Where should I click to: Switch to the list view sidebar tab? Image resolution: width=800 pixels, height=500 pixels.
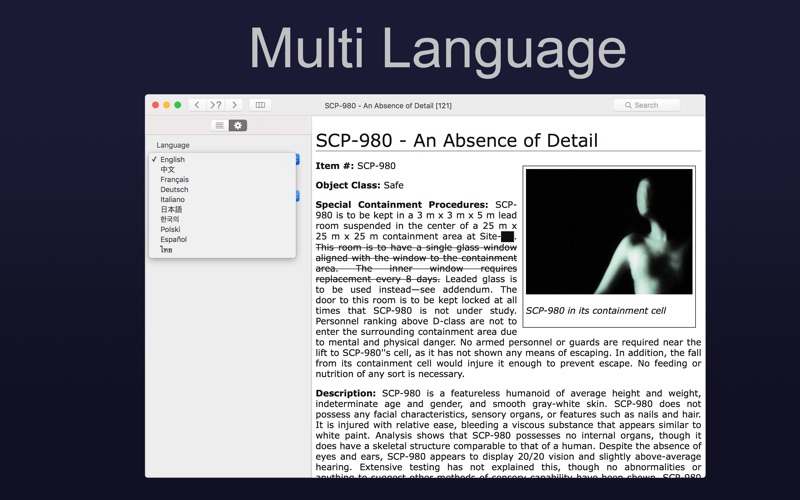click(x=220, y=126)
